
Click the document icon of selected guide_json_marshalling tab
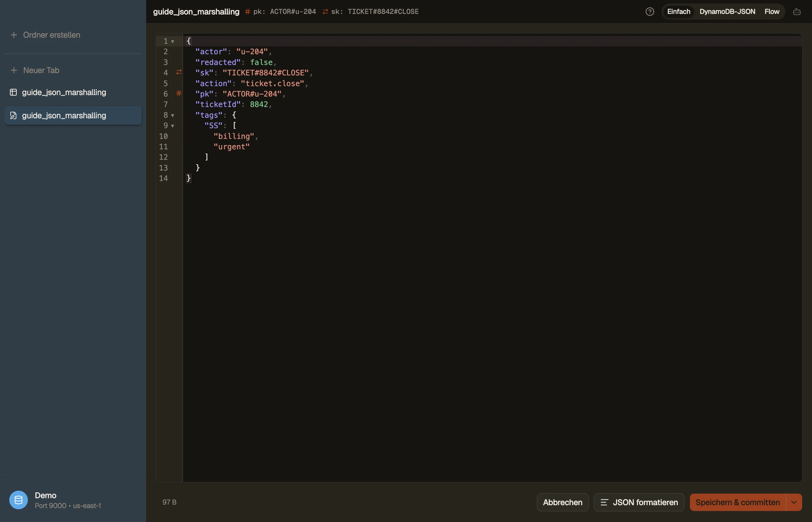(x=13, y=116)
